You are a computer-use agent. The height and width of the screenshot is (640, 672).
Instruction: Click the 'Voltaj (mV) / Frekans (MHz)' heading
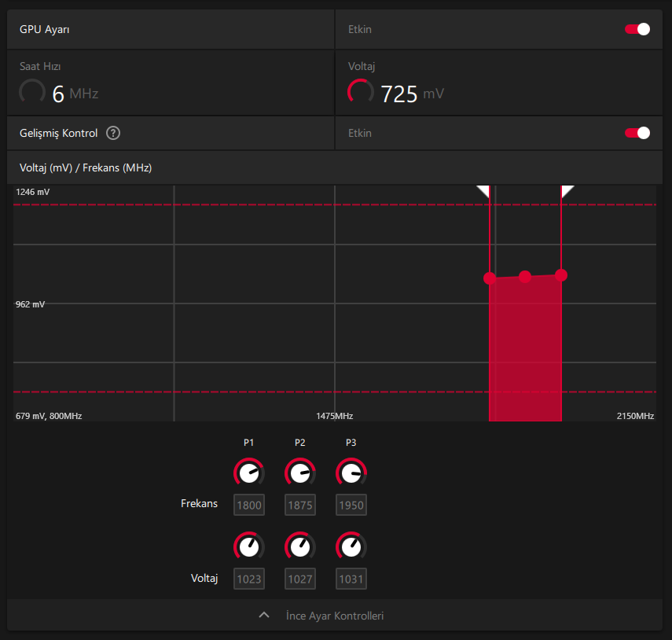86,167
